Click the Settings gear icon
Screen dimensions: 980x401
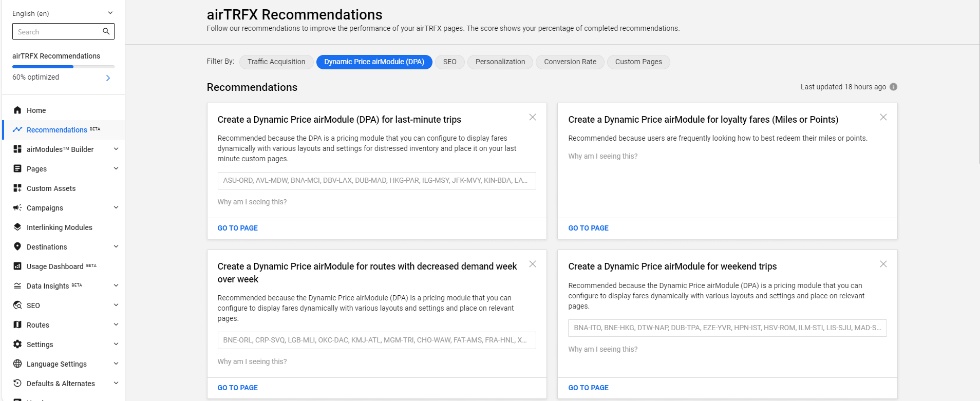tap(17, 344)
